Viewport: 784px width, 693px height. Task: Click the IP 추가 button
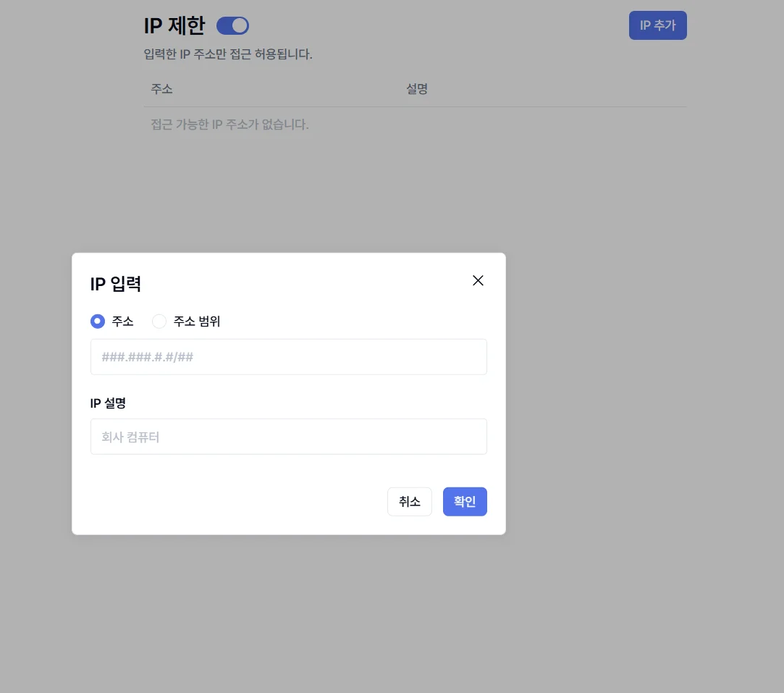pos(657,25)
